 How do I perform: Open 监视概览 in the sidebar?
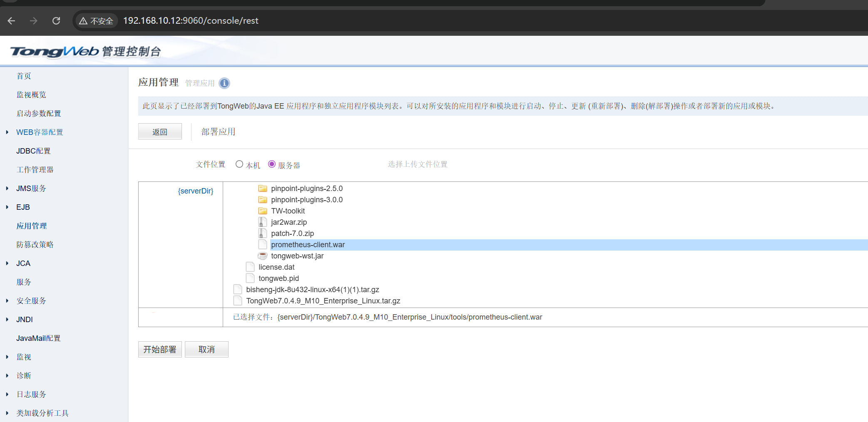click(x=31, y=95)
